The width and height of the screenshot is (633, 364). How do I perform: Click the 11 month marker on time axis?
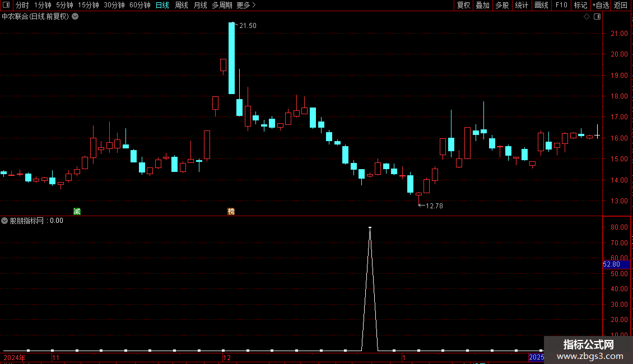(x=55, y=357)
